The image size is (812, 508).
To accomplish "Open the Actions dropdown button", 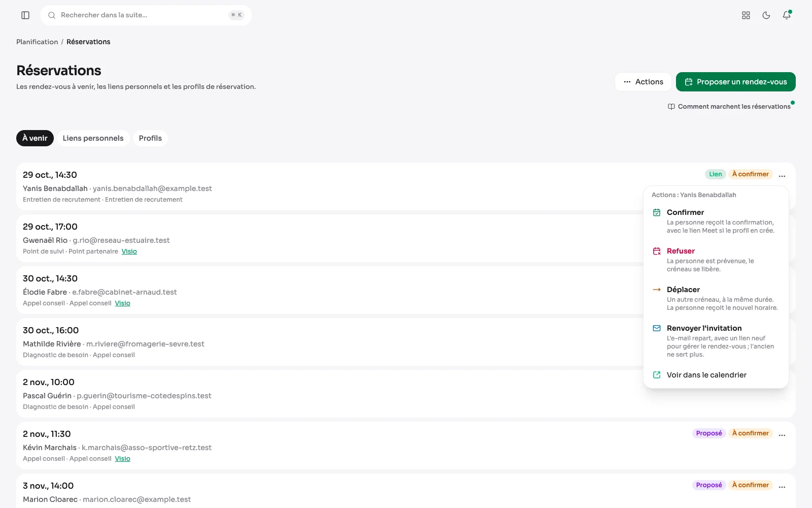I will [x=643, y=82].
